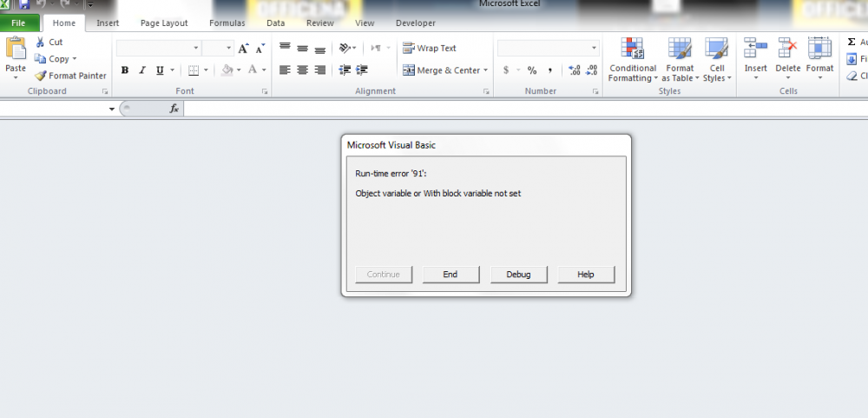868x418 pixels.
Task: Click the Increase Decimal icon
Action: [575, 70]
